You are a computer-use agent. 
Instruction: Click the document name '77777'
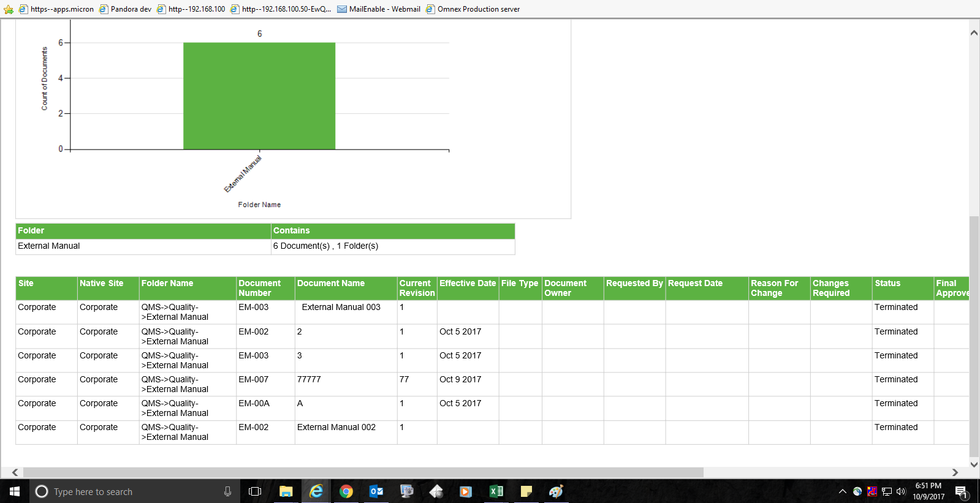coord(309,379)
